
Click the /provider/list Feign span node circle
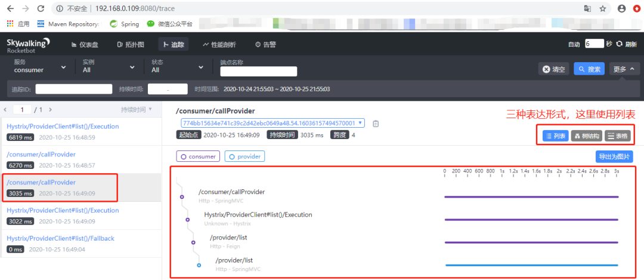[193, 242]
